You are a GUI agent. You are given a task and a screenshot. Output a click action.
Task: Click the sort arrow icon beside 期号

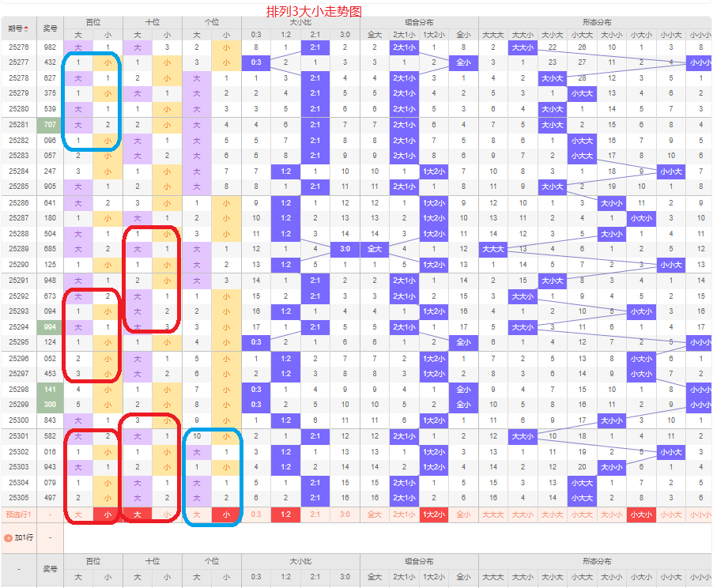(x=26, y=28)
